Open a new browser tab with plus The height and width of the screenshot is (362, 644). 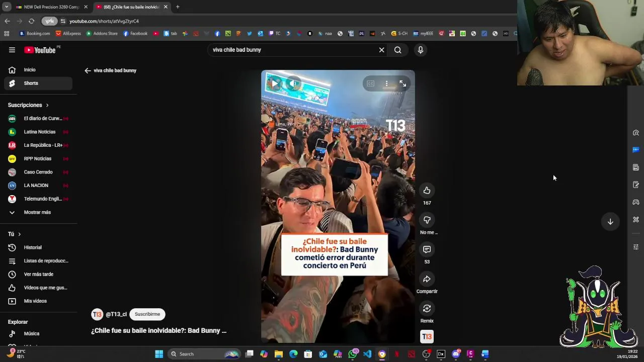[x=178, y=7]
